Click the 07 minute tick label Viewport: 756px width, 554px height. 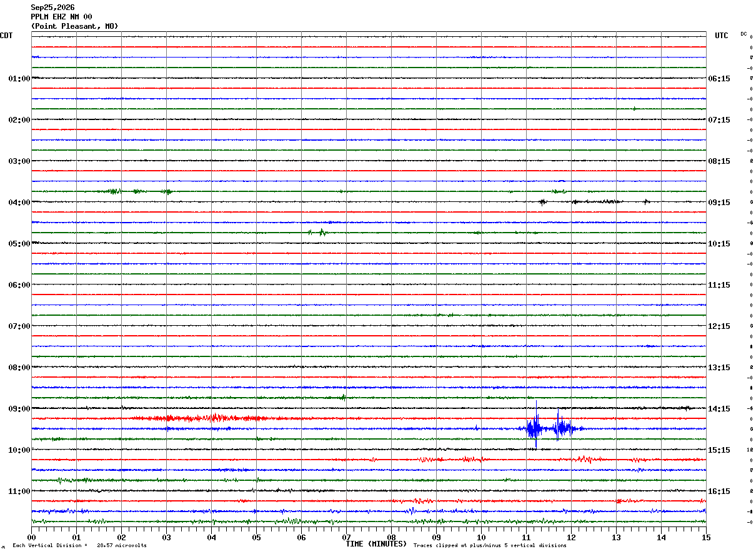coord(346,537)
